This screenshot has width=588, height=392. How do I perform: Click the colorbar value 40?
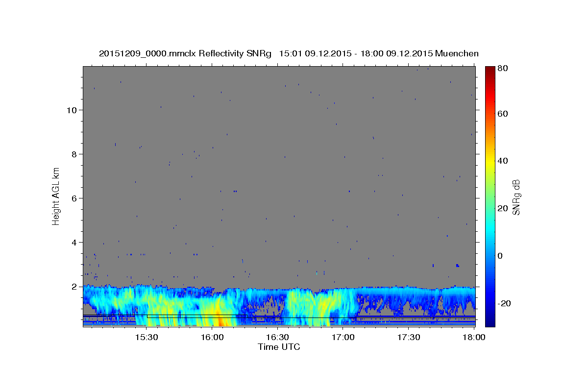pos(503,161)
